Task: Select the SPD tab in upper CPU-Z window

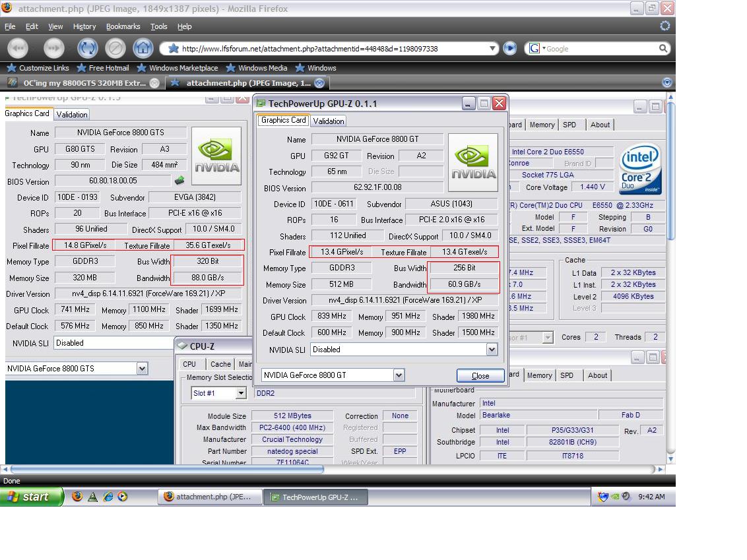Action: [569, 125]
